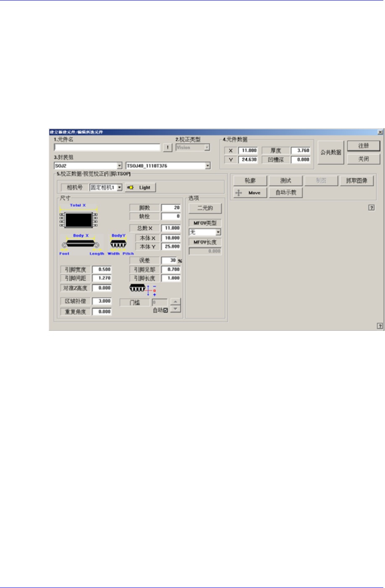Click the 引脚长度 field showing 1.000

pos(171,278)
